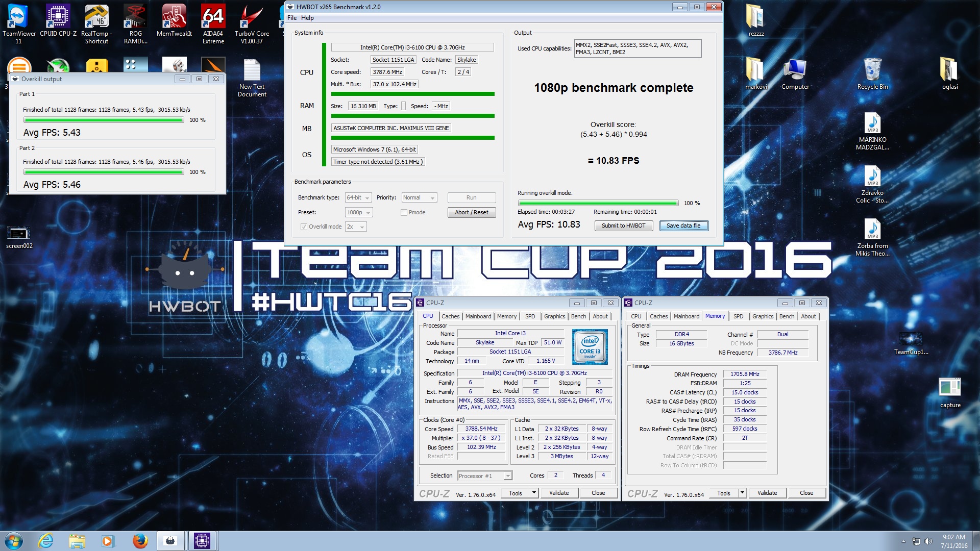Open the File menu in HWBOT x265
This screenshot has height=551, width=980.
point(292,18)
